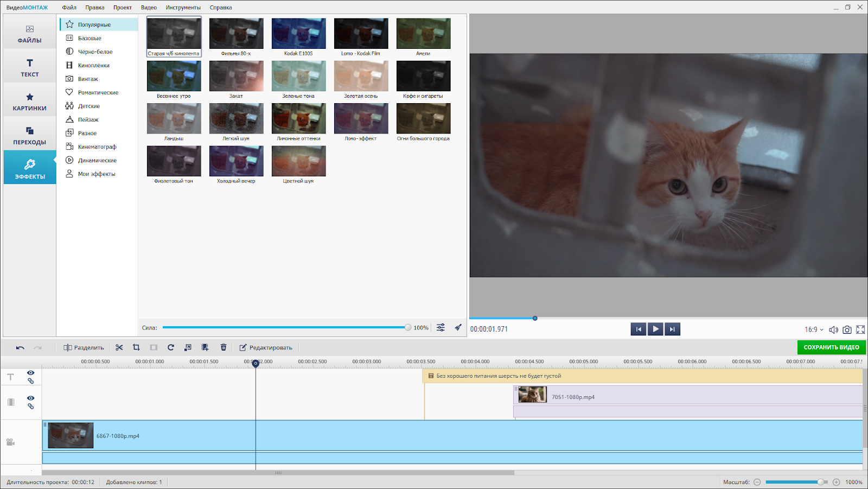Viewport: 868px width, 489px height.
Task: Click the undo arrow icon
Action: [x=20, y=347]
